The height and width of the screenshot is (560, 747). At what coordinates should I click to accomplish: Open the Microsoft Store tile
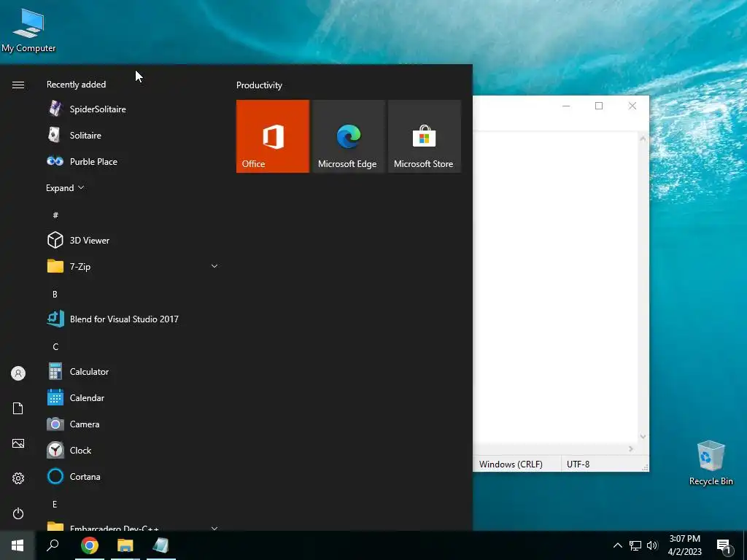[x=424, y=136]
